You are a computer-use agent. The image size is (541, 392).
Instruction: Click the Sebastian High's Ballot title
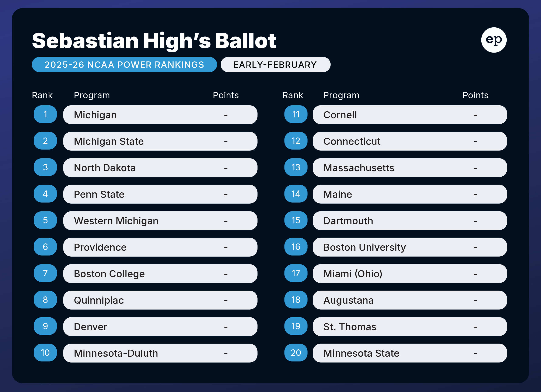[154, 41]
